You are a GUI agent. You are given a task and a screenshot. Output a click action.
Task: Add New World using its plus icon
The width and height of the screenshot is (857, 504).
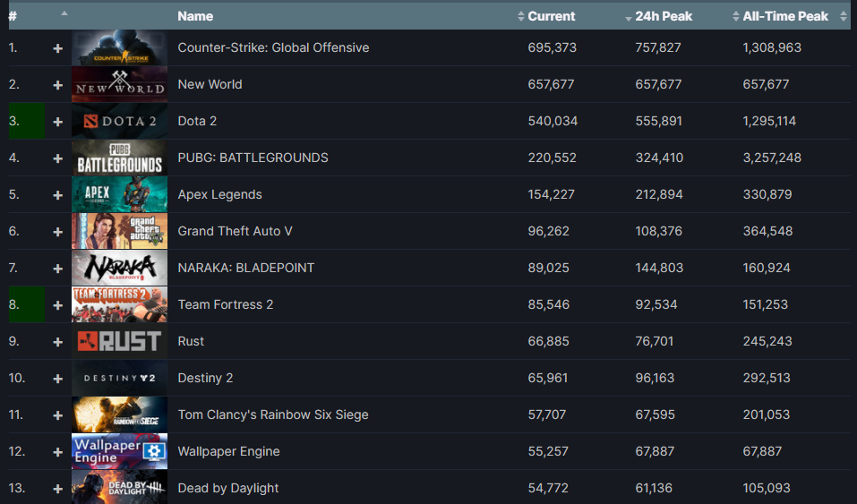58,85
